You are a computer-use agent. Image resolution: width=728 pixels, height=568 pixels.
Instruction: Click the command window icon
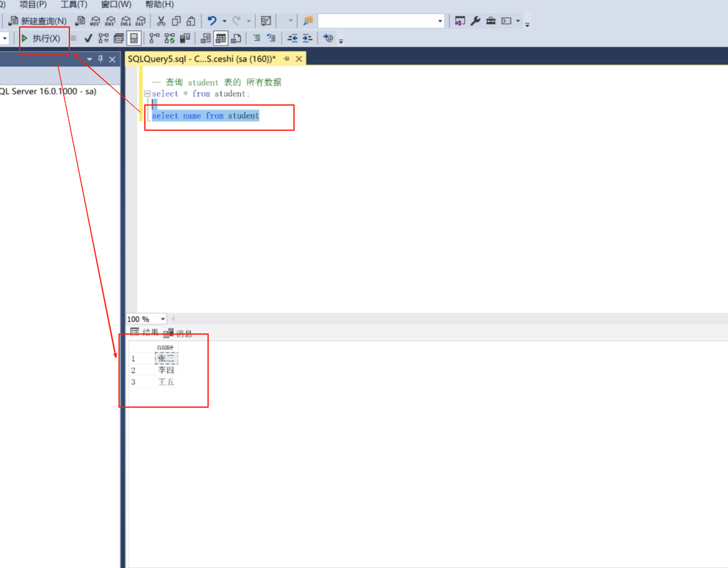(506, 21)
